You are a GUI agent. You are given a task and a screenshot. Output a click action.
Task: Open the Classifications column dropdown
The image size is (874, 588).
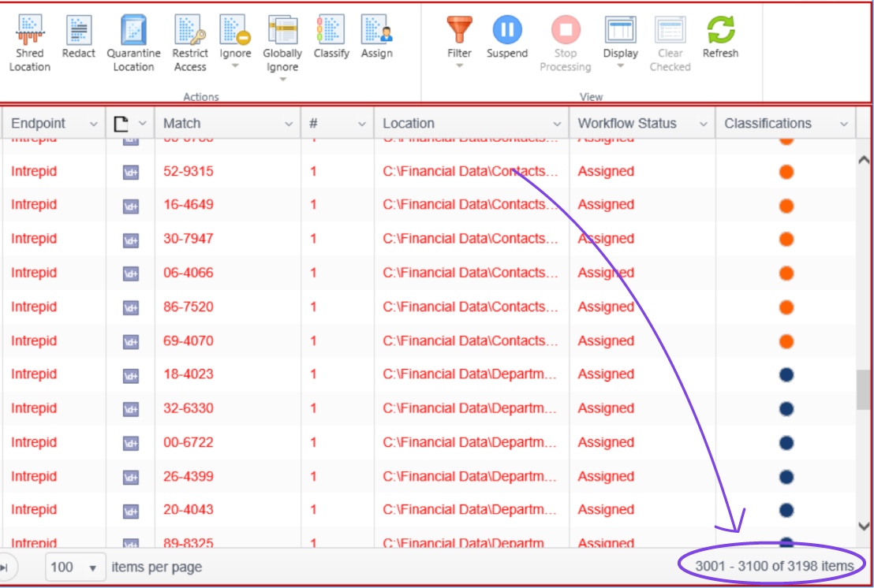click(844, 125)
